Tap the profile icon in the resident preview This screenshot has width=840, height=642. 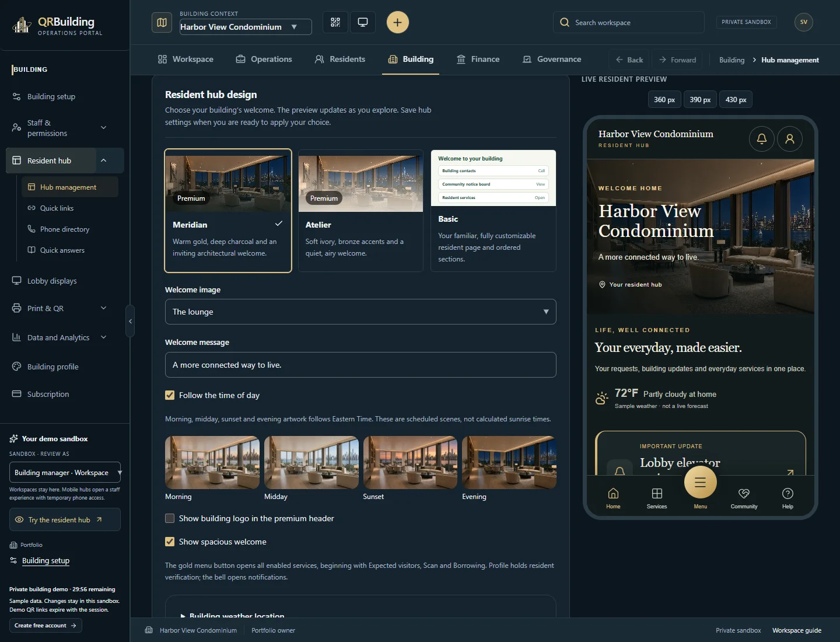(x=789, y=139)
